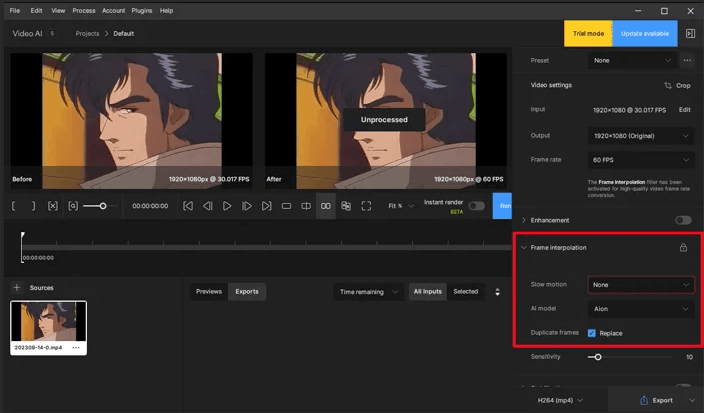This screenshot has width=704, height=413.
Task: Collapse the right sidebar panel
Action: [689, 34]
